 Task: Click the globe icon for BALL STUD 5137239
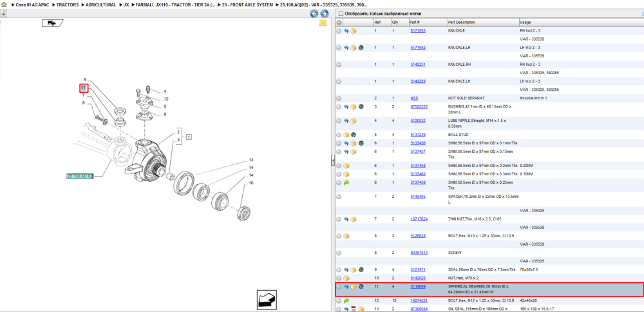353,135
